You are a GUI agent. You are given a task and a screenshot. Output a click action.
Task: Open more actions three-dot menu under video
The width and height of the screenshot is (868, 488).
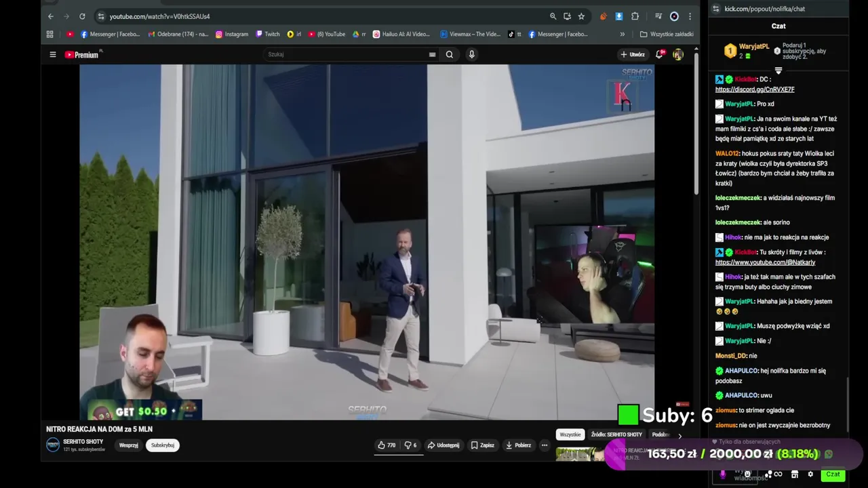click(545, 445)
